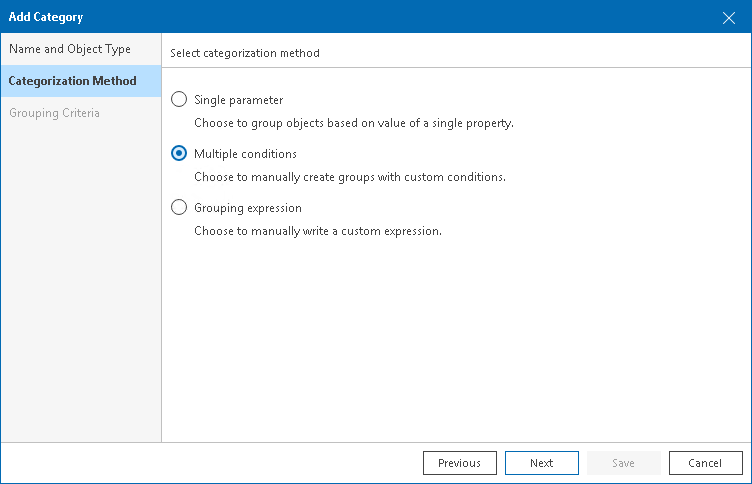This screenshot has height=484, width=752.
Task: Open the Categorization Method step
Action: click(73, 81)
